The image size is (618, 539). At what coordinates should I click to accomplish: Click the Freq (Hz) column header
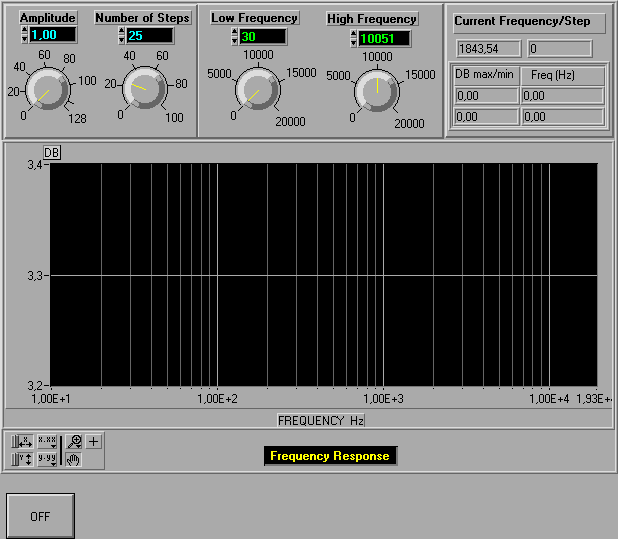point(563,75)
